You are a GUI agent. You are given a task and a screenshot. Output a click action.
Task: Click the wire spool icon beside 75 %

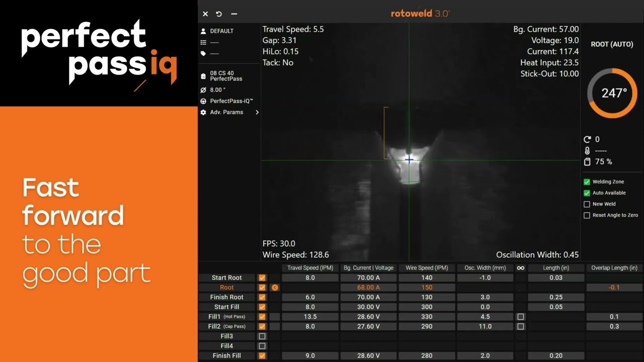[587, 161]
